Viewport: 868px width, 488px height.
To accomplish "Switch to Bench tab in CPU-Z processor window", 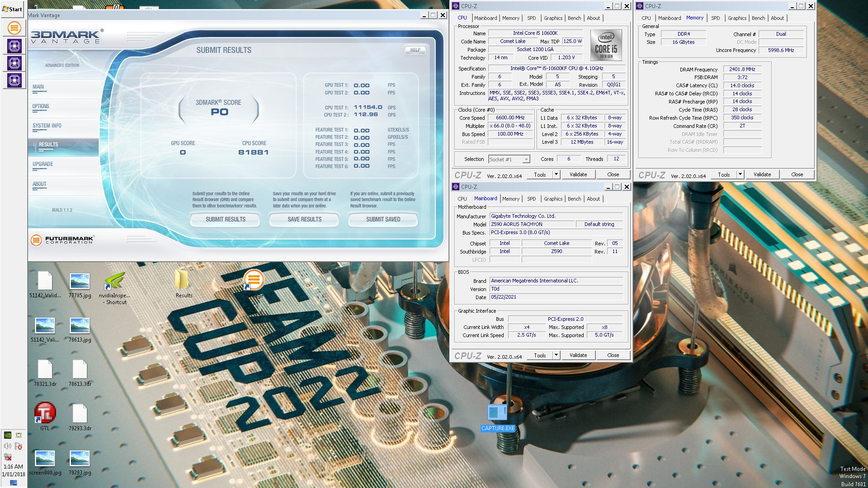I will [x=575, y=18].
